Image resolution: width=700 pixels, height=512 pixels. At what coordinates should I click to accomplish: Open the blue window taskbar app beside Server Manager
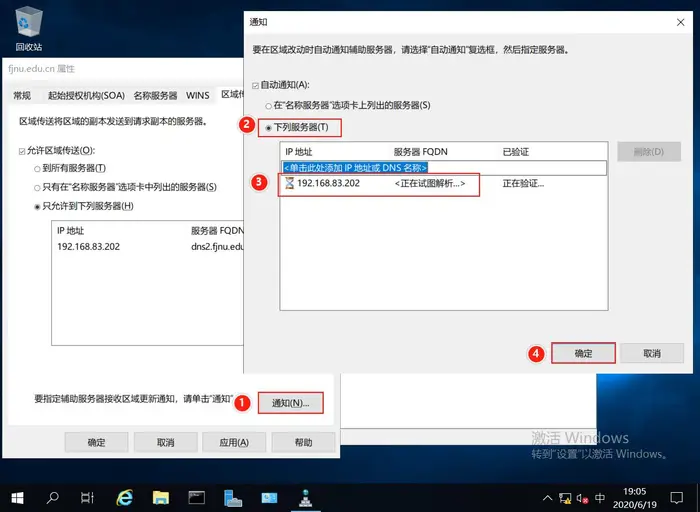[x=269, y=497]
